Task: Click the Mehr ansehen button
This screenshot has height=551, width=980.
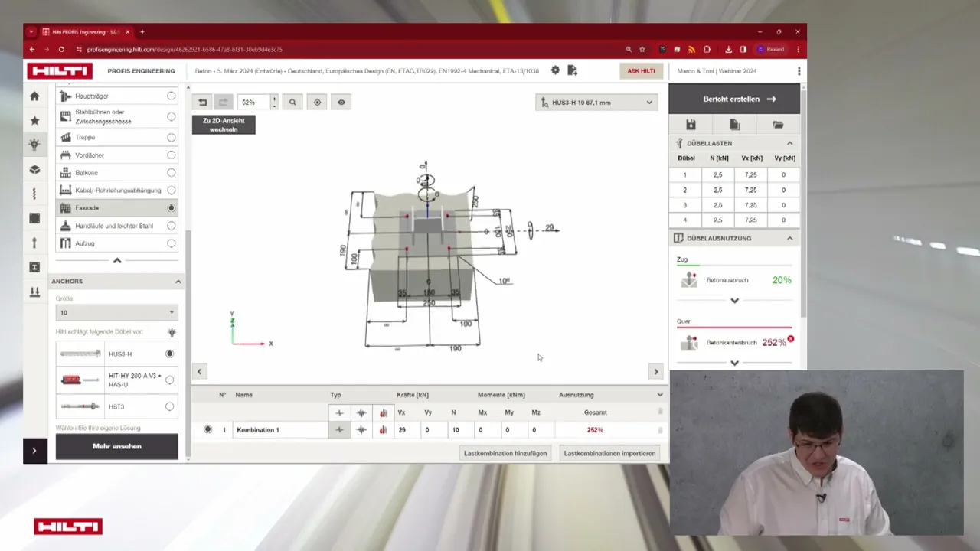Action: 117,446
